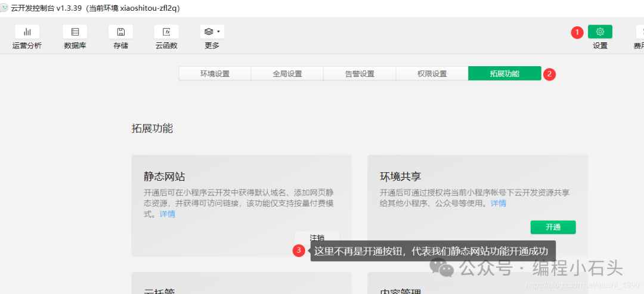
Task: Open 详情 link in 静态网站 card
Action: pyautogui.click(x=168, y=214)
